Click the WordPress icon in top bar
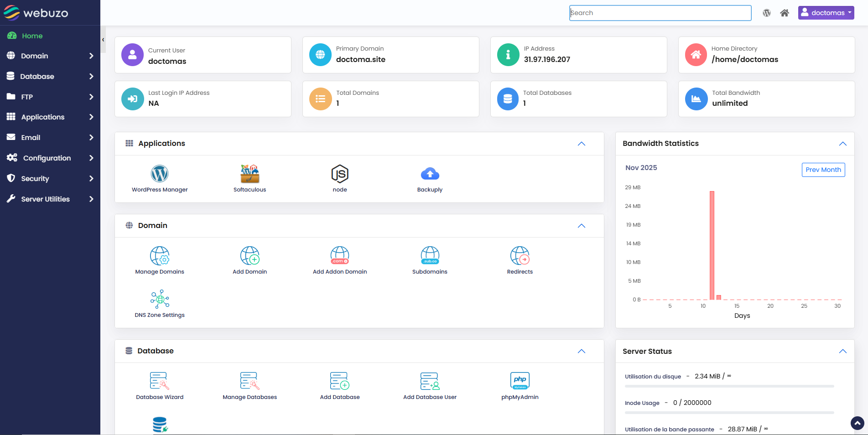 click(x=767, y=13)
